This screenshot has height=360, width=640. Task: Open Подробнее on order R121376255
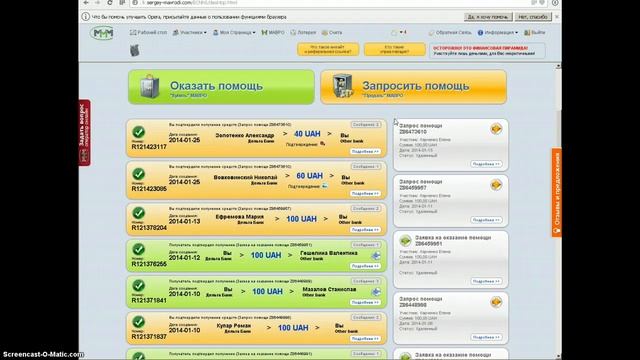click(365, 266)
